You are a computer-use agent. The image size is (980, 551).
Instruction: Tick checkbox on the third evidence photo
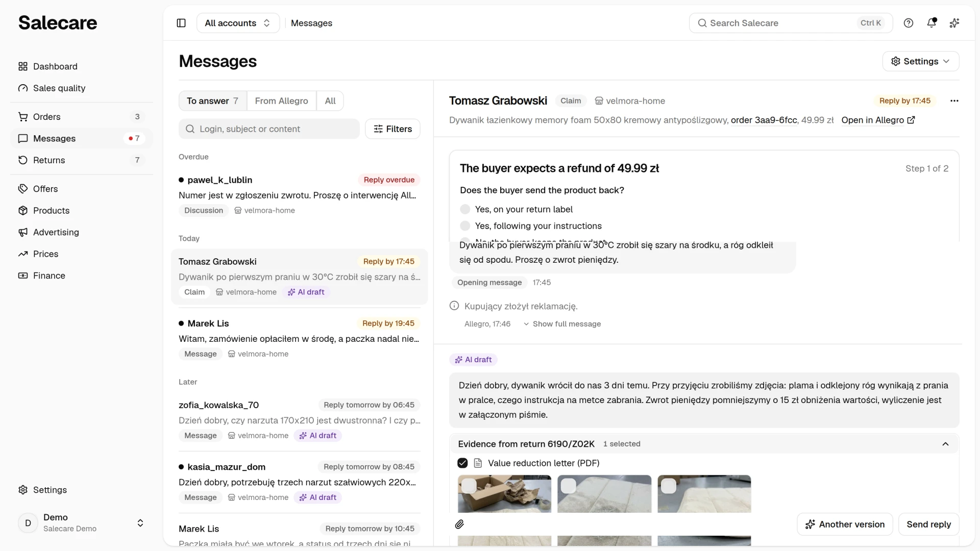tap(669, 486)
